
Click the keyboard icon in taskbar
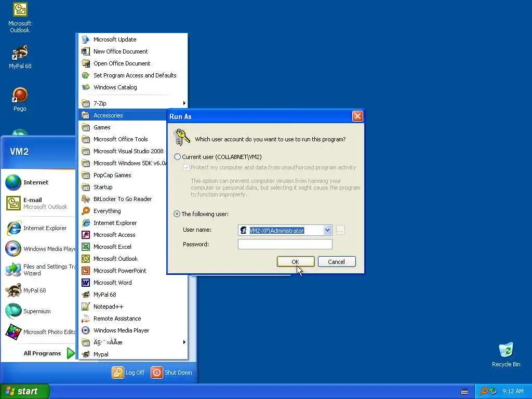point(464,392)
